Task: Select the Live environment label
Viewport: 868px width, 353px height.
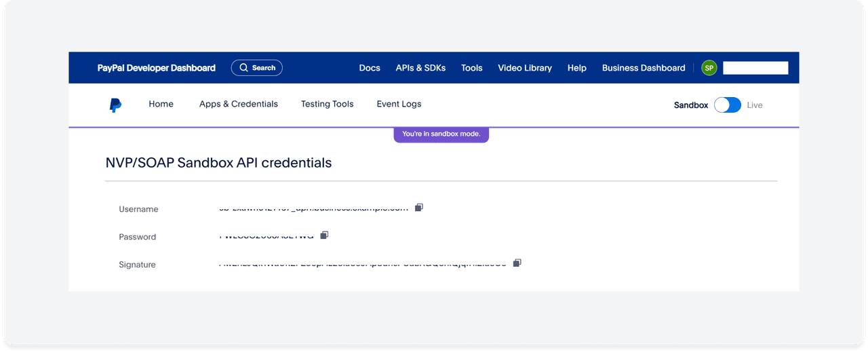Action: pos(755,105)
